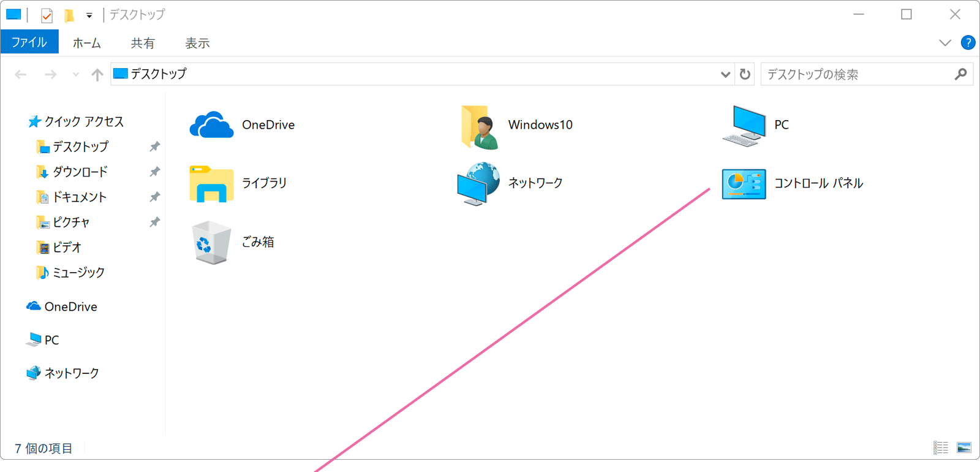Switch to details view icon in status bar
The height and width of the screenshot is (472, 980).
tap(941, 448)
